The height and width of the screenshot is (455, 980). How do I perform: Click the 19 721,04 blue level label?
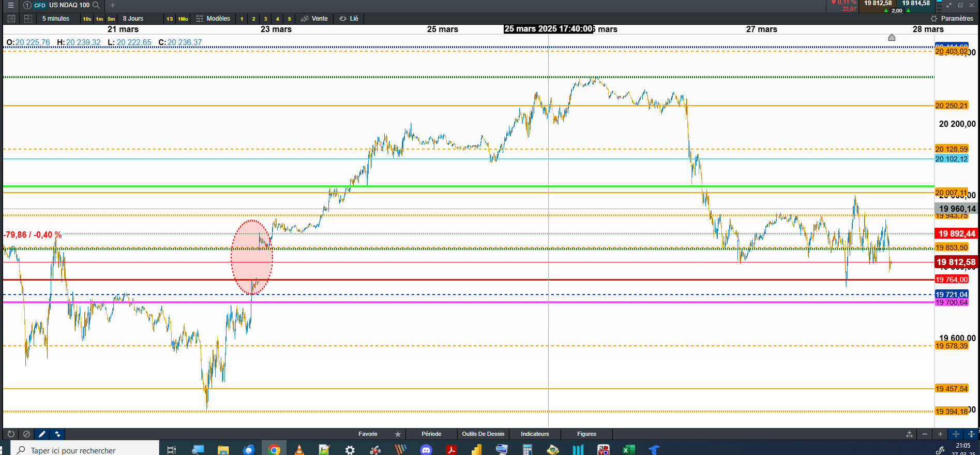click(952, 295)
